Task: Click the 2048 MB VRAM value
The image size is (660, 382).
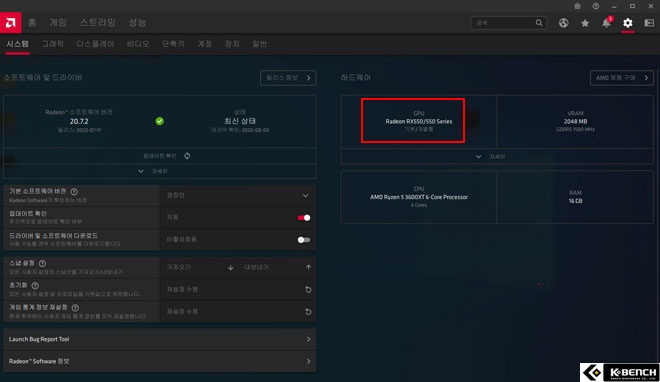Action: coord(575,122)
